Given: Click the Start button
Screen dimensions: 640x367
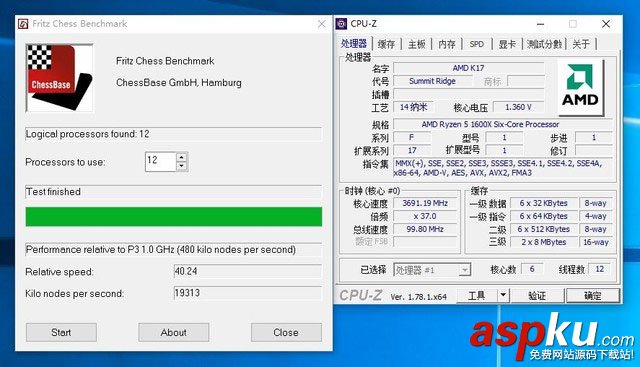Looking at the screenshot, I should pyautogui.click(x=61, y=332).
